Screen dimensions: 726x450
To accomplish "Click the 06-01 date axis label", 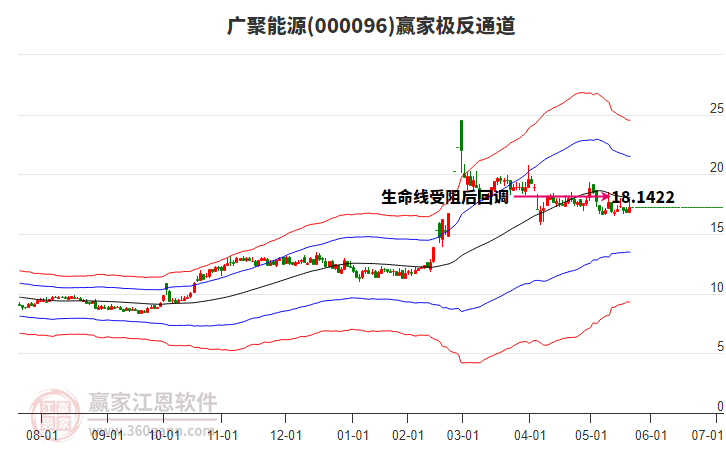I will pos(651,436).
